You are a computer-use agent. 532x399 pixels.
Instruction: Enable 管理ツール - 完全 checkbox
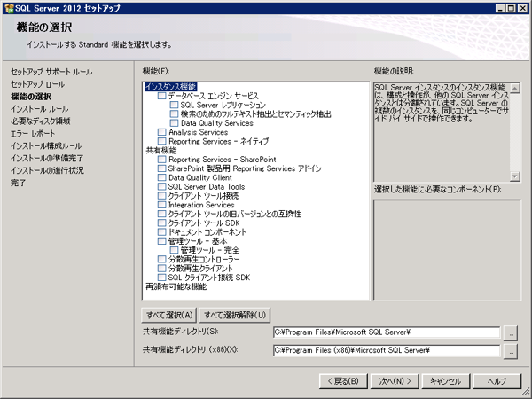pyautogui.click(x=174, y=250)
